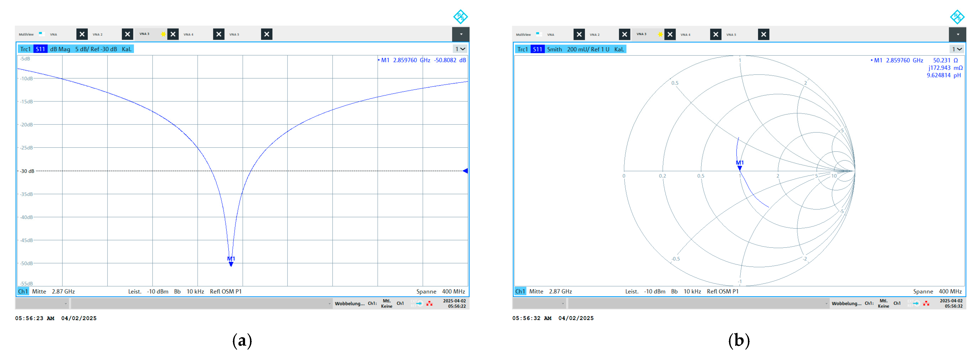Switch to the VNA 4 tab in the dB Mag window
Screen dimensions: 980x356
pyautogui.click(x=189, y=34)
